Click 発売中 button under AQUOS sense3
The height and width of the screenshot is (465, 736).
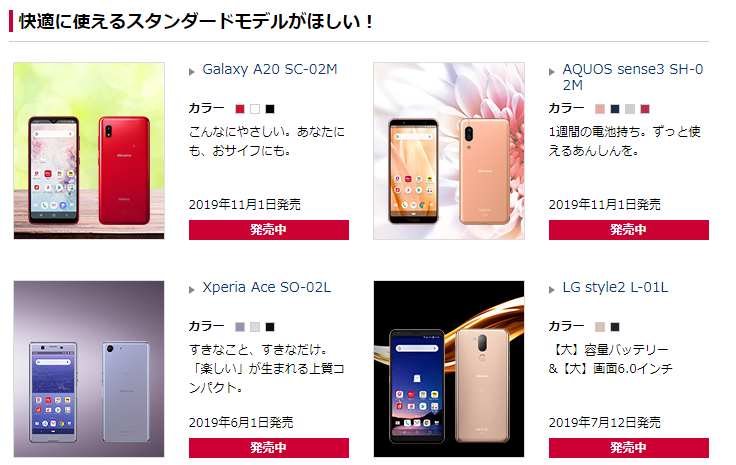[629, 230]
